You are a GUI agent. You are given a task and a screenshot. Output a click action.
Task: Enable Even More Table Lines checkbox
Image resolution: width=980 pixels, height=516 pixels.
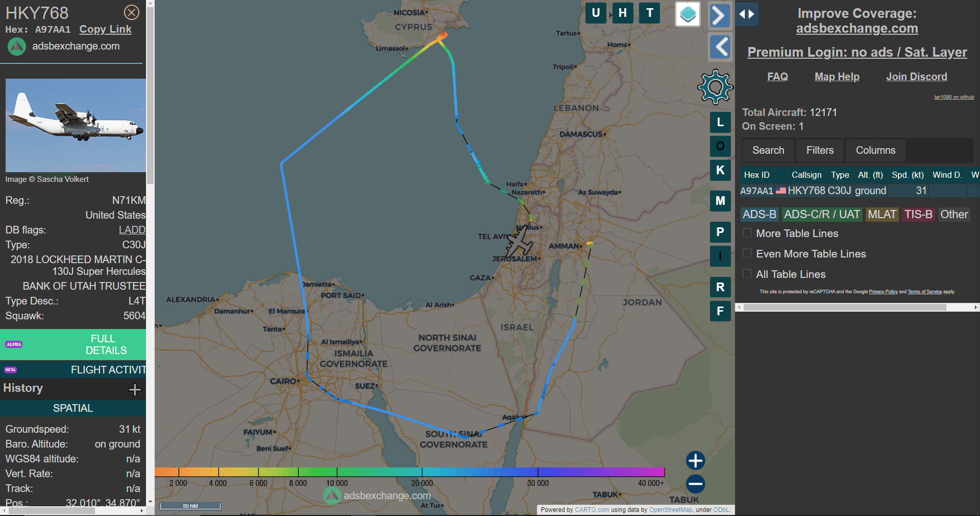click(747, 253)
